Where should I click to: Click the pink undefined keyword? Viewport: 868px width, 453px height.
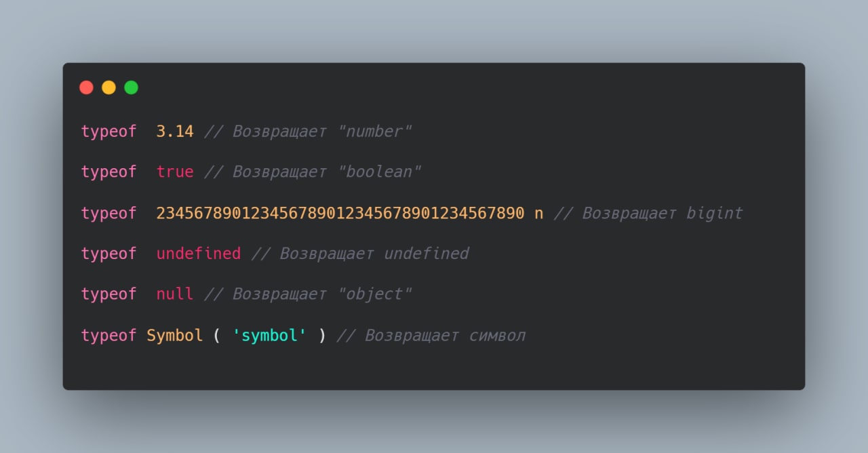point(199,254)
